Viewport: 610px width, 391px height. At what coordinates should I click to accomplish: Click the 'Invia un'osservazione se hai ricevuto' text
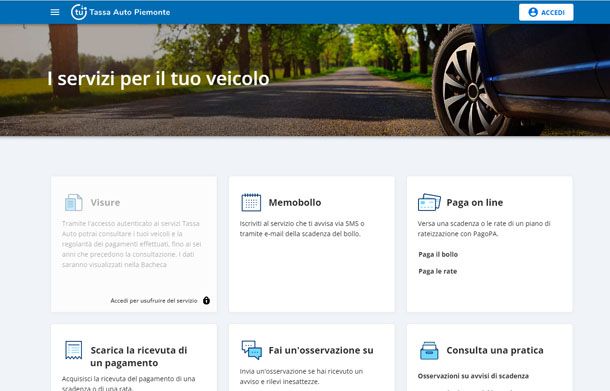301,377
